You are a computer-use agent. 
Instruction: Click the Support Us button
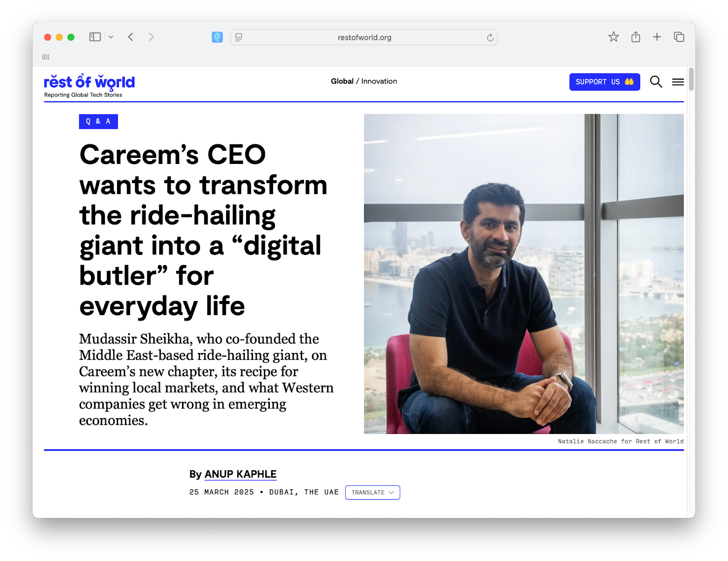(605, 82)
